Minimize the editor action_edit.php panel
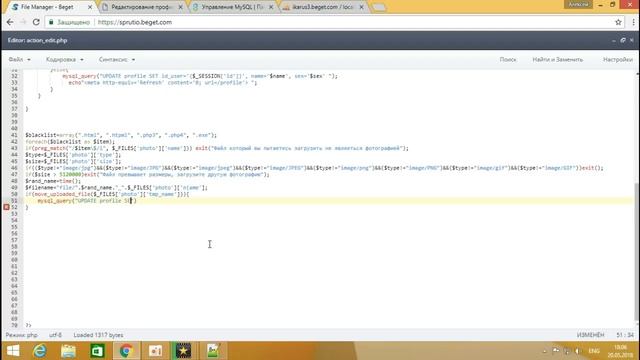640x360 pixels. tap(614, 40)
